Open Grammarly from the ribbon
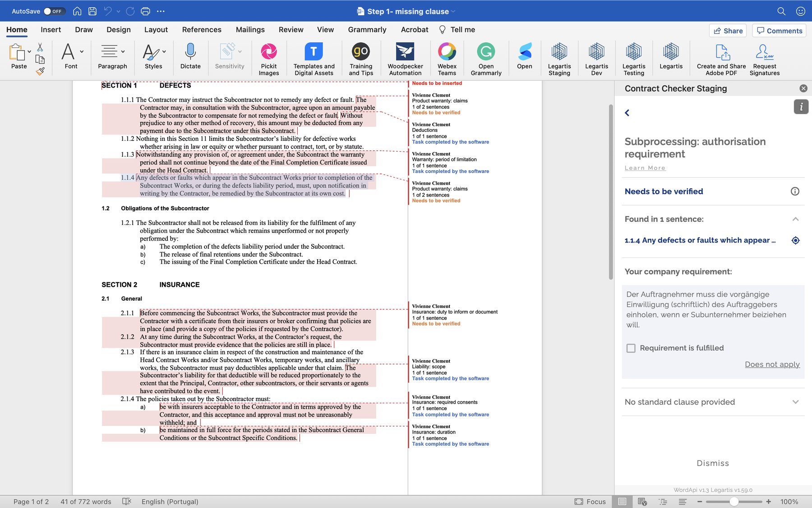Image resolution: width=812 pixels, height=508 pixels. [x=486, y=59]
